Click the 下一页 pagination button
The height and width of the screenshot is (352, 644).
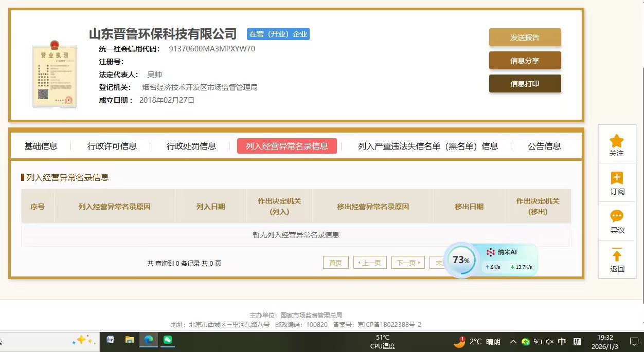408,263
